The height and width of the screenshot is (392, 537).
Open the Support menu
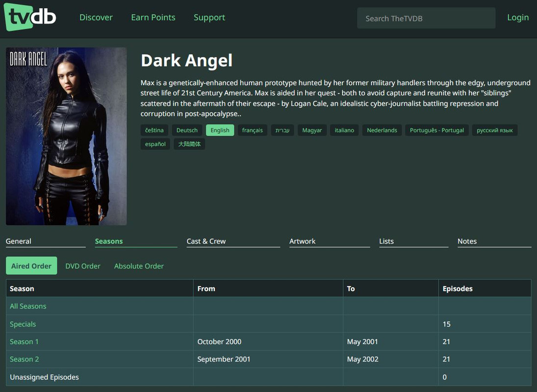pos(209,18)
